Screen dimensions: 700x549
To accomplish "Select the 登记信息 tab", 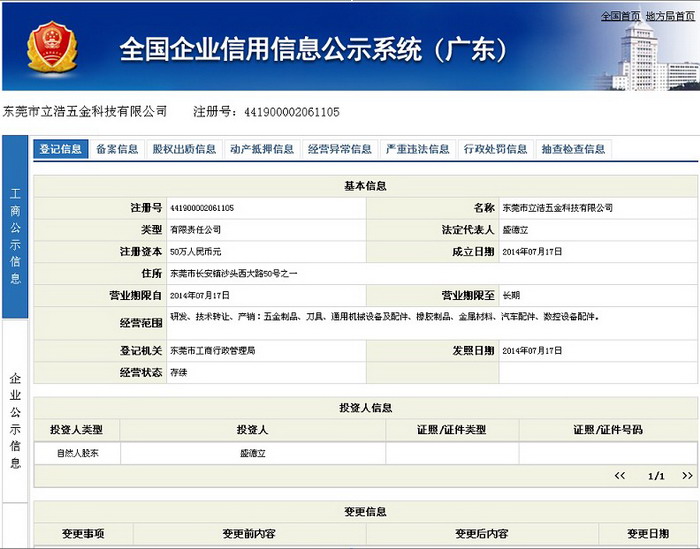I will click(x=60, y=149).
